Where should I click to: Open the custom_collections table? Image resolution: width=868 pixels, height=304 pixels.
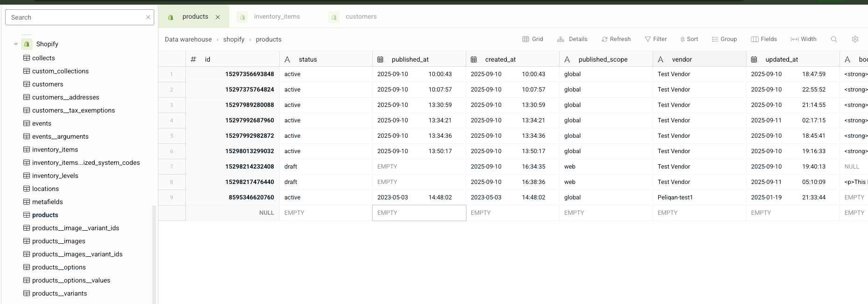click(x=60, y=71)
